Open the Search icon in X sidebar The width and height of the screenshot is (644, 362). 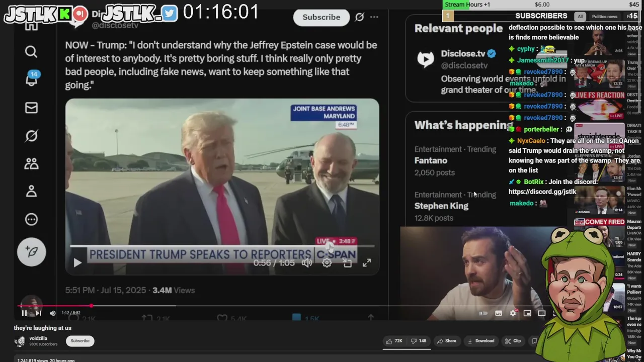(x=31, y=52)
